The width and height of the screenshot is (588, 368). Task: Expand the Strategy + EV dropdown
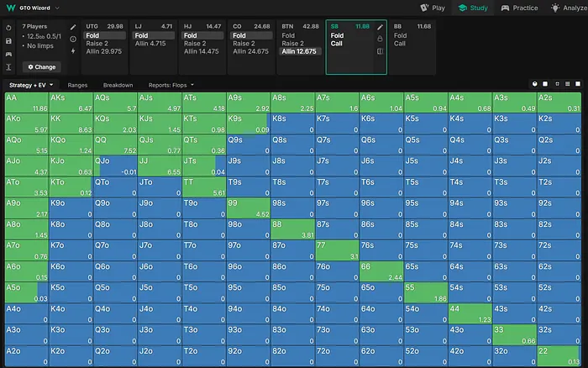31,85
